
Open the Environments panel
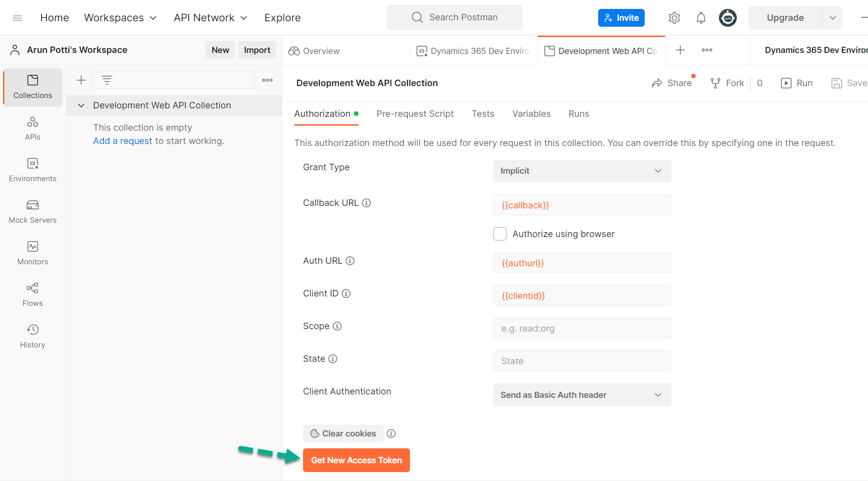[32, 170]
